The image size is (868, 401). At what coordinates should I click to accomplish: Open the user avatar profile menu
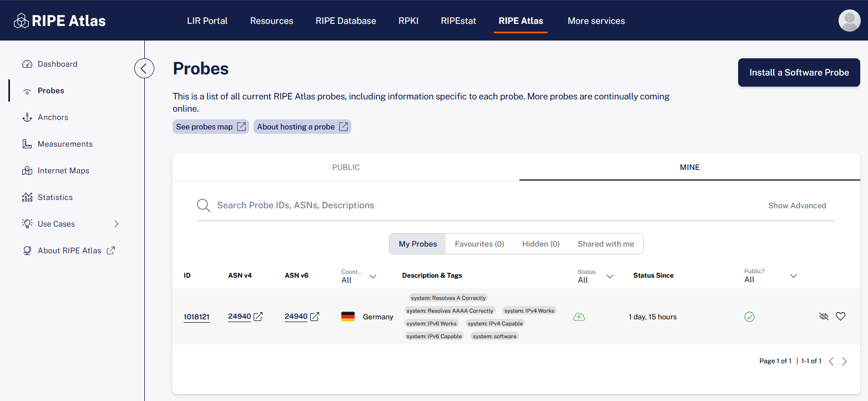tap(849, 21)
